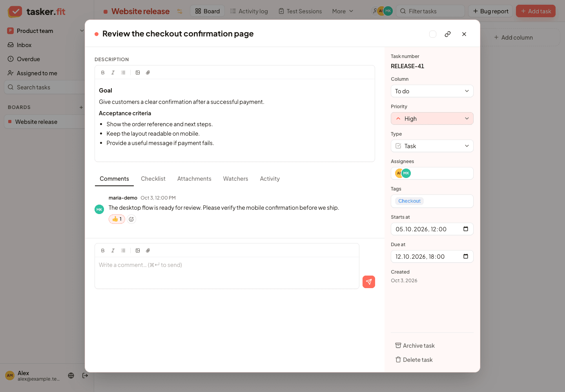Switch to the Watchers tab
This screenshot has width=565, height=392.
(235, 179)
